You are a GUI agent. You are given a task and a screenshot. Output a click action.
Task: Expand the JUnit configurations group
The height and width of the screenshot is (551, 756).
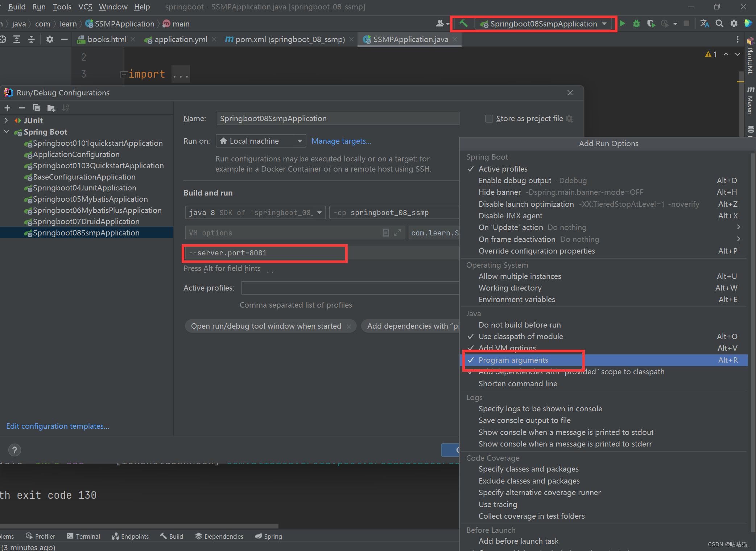(x=6, y=120)
